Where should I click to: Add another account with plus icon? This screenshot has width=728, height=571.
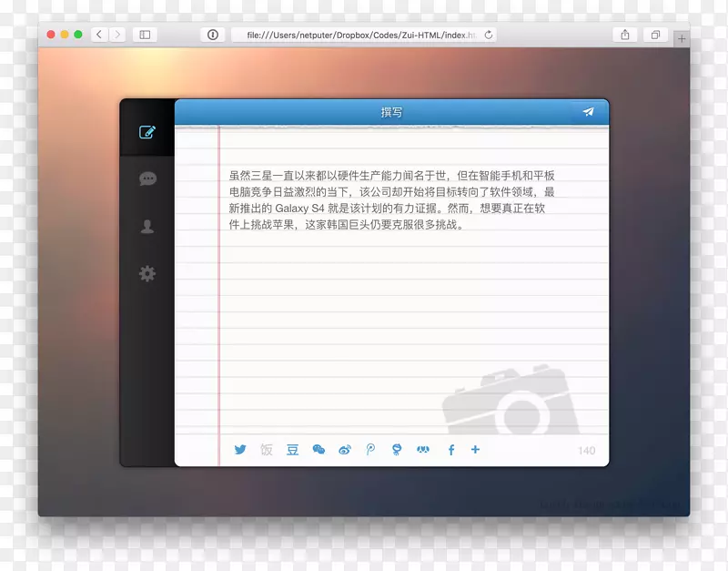click(475, 449)
